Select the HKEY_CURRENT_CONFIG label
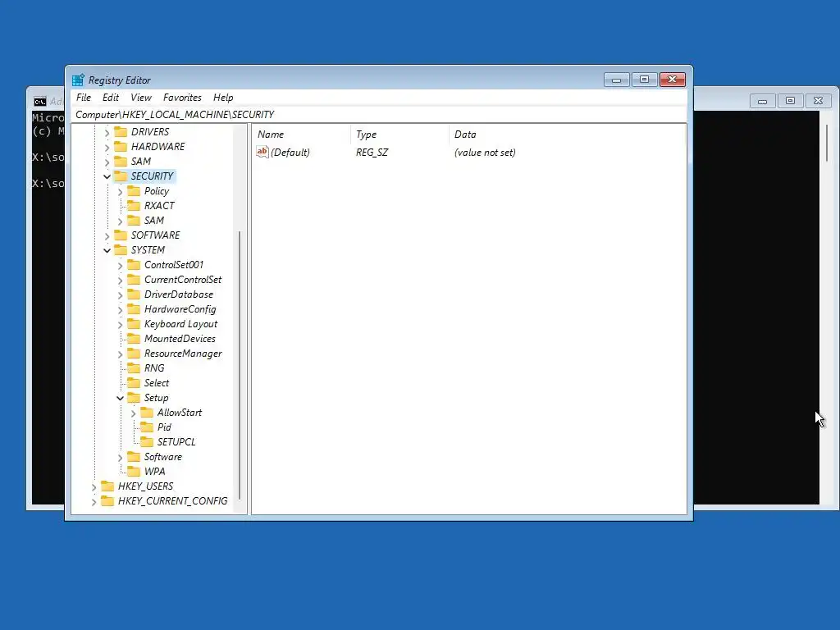 (172, 501)
